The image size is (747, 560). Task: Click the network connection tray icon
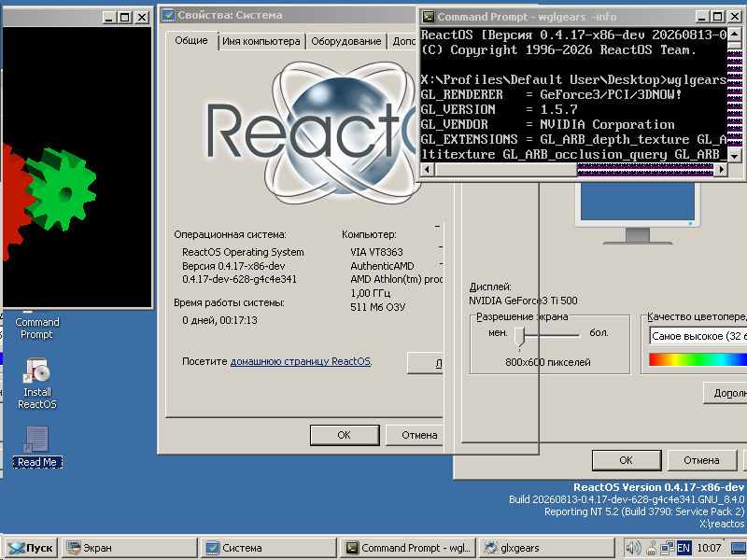(x=667, y=548)
